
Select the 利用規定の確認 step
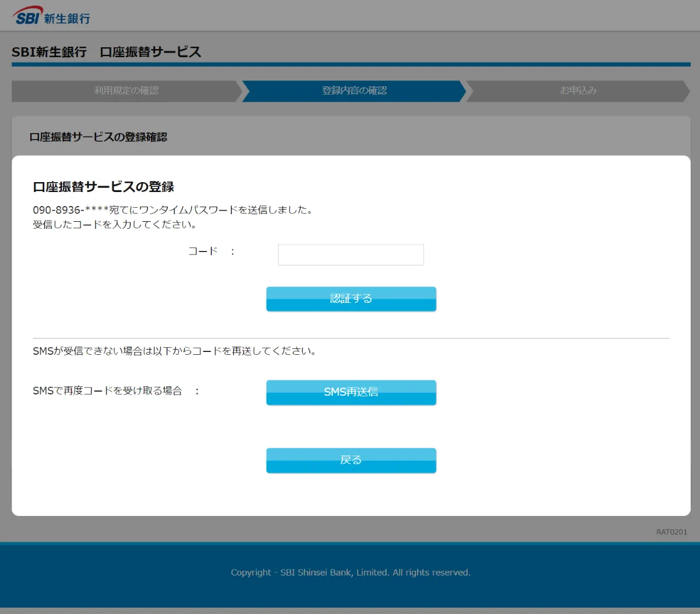(x=126, y=91)
